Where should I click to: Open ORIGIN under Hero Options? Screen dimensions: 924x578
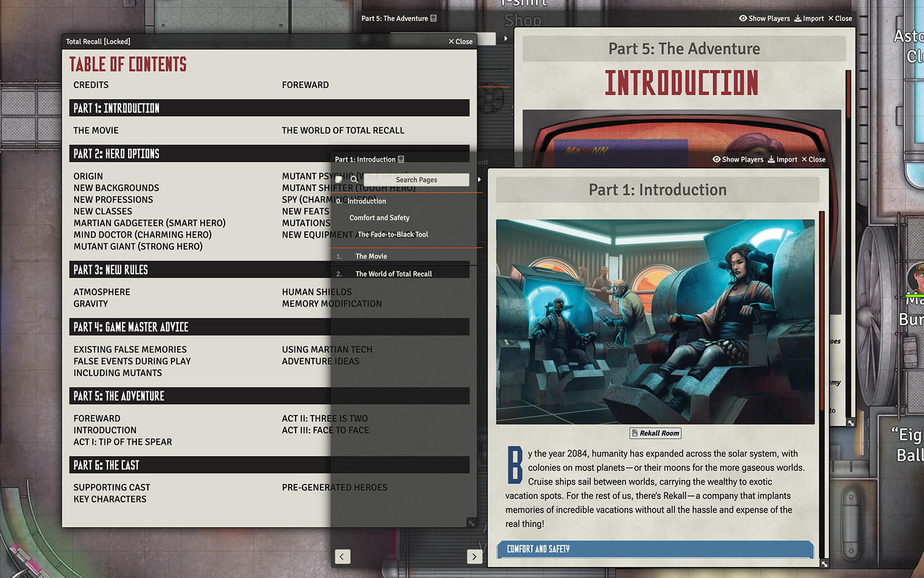tap(88, 176)
